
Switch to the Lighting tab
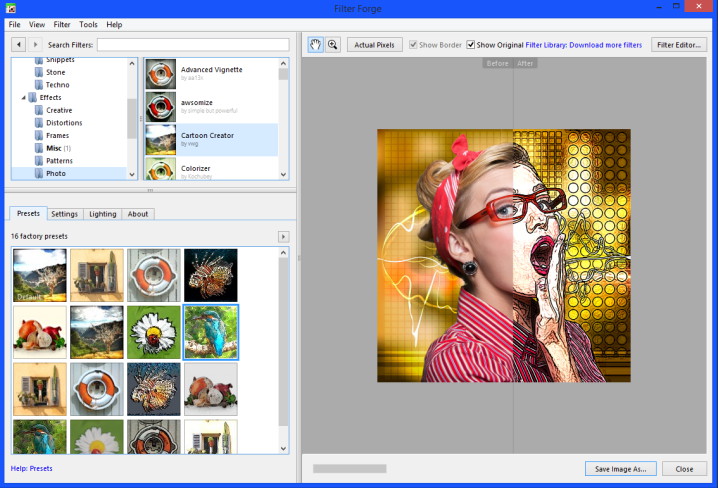pos(103,214)
